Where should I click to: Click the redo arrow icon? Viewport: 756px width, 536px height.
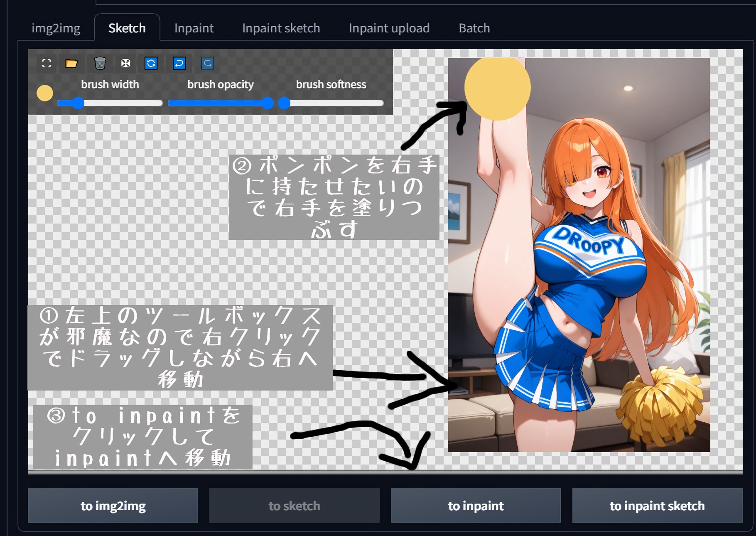(x=207, y=63)
